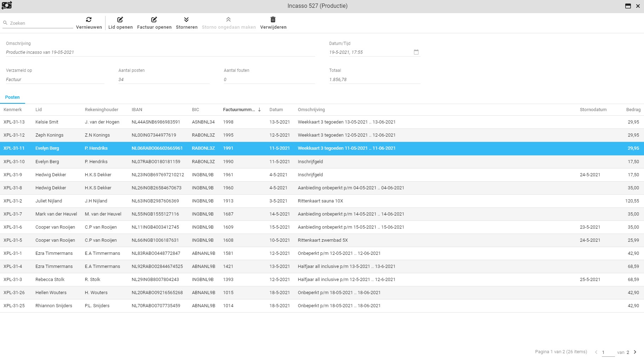This screenshot has width=644, height=361.
Task: Sort by Rekeninghouder column header
Action: click(101, 110)
